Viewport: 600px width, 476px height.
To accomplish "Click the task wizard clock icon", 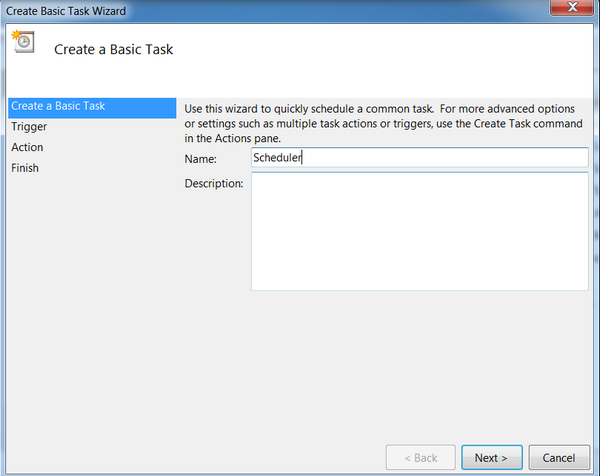I will 22,43.
